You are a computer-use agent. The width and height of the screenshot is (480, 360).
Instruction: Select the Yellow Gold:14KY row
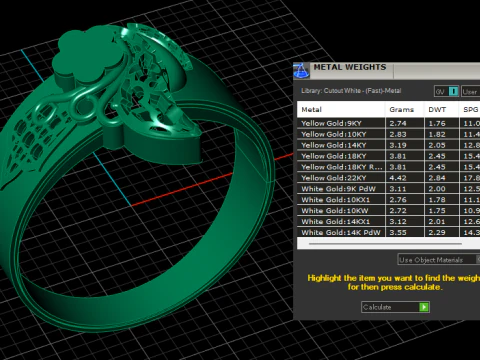coord(388,145)
